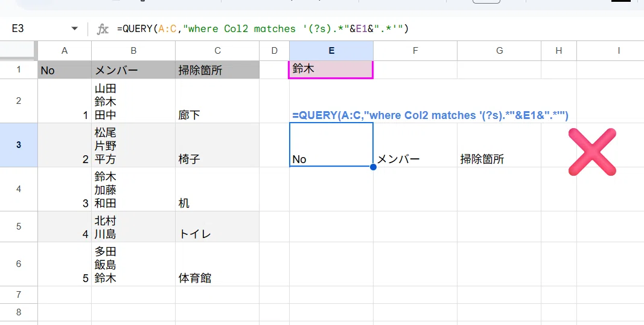Click the cell containing 廊下
The width and height of the screenshot is (644, 325).
tap(217, 101)
